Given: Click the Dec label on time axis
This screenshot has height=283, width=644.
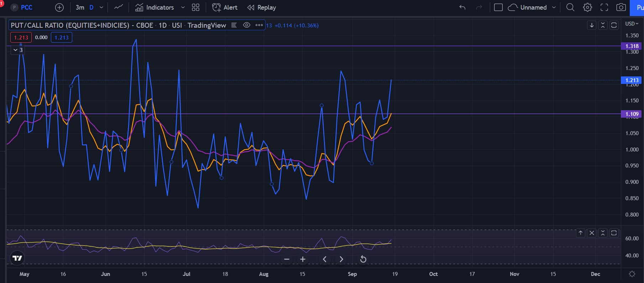Looking at the screenshot, I should [596, 274].
